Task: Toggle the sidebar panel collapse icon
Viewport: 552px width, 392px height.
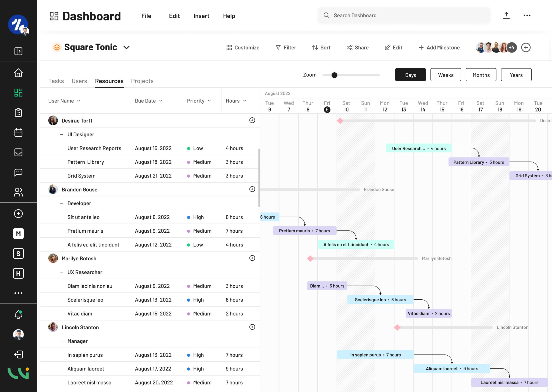Action: (x=18, y=51)
